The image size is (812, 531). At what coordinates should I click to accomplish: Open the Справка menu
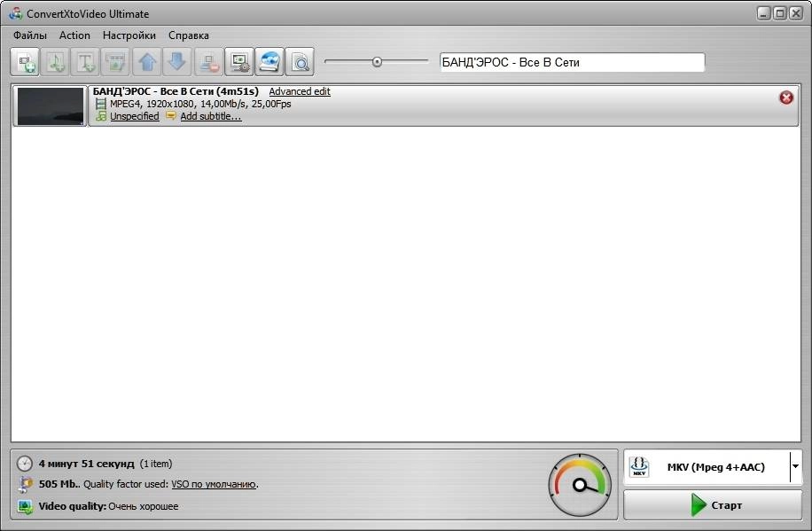[x=189, y=35]
